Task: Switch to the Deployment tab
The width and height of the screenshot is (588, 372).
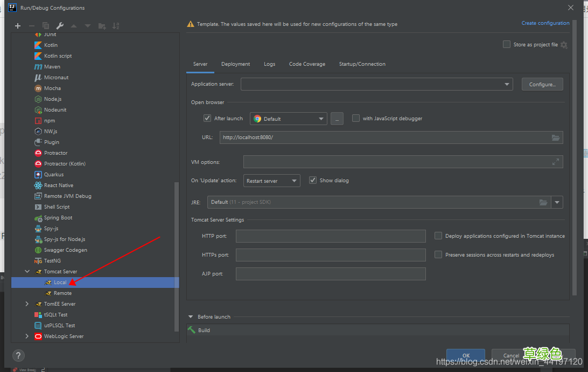Action: click(235, 64)
